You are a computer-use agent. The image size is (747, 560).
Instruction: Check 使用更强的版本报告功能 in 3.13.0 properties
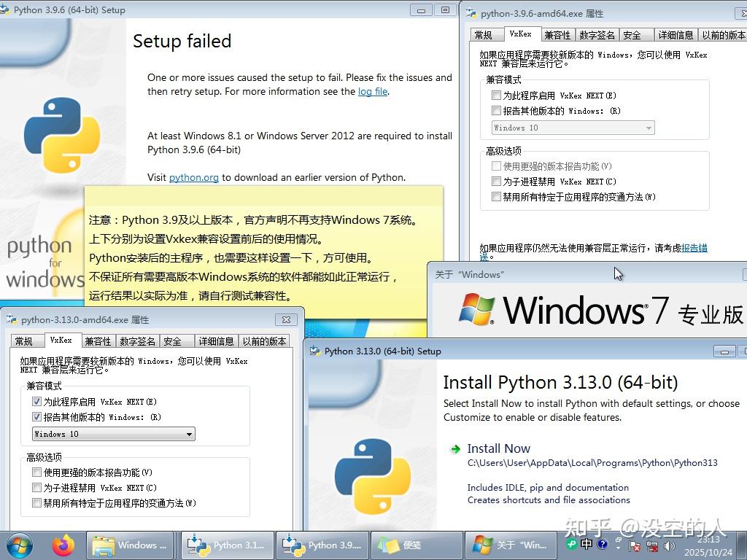pos(36,472)
